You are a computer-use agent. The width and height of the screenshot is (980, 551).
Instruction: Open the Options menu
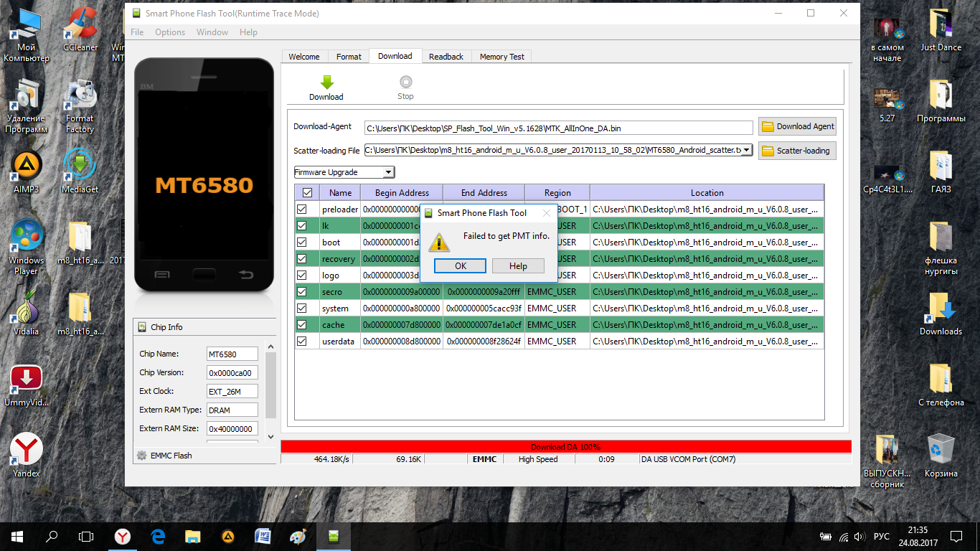tap(170, 32)
